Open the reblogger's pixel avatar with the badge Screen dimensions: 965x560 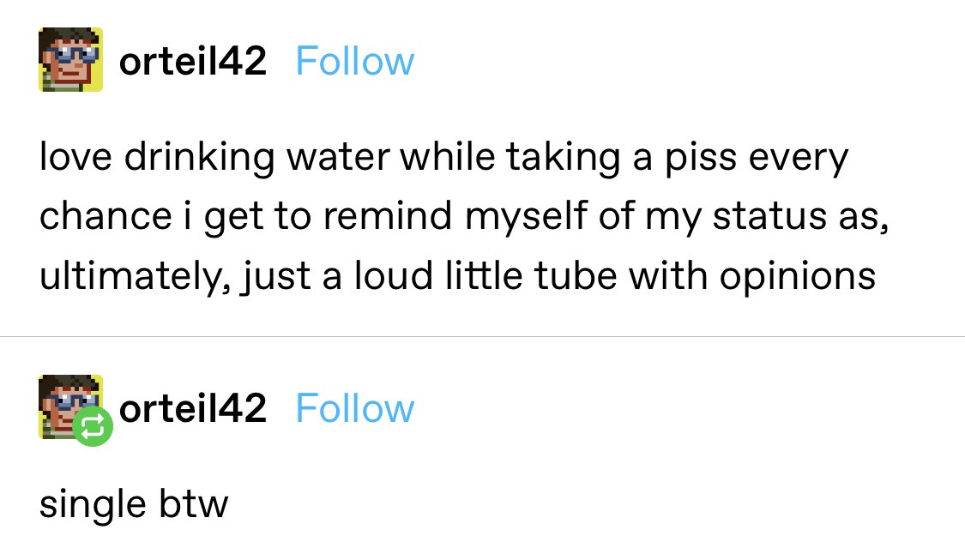tap(66, 403)
